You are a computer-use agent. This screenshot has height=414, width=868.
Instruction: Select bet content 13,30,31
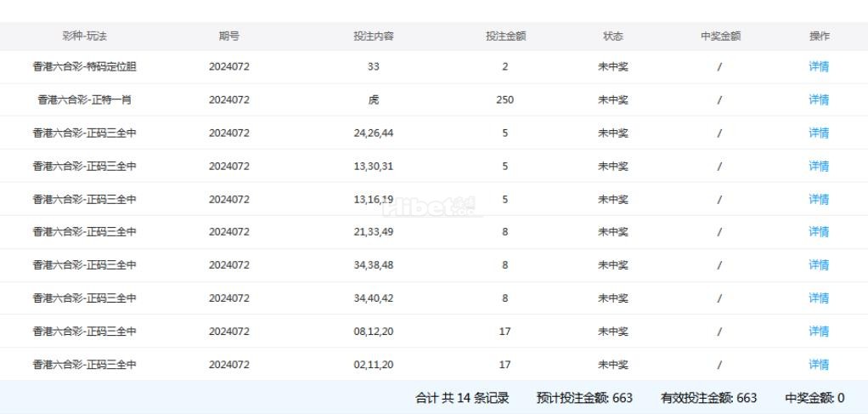(374, 166)
